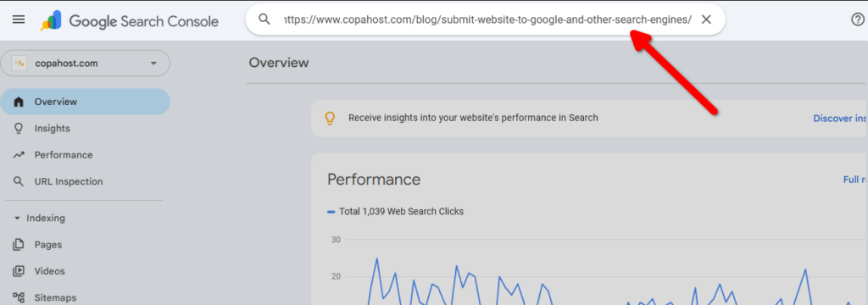Click the Pages documents icon

[x=19, y=245]
